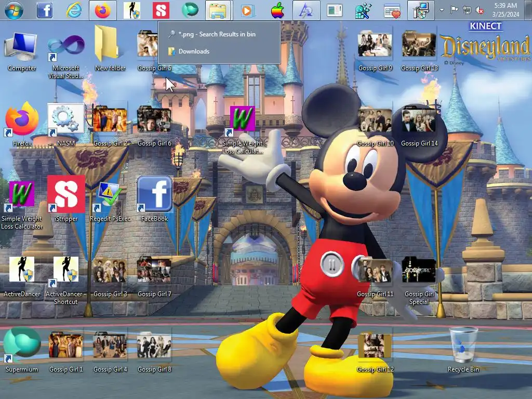This screenshot has width=532, height=399.
Task: Select Gossip Girl 1 folder
Action: (x=66, y=352)
